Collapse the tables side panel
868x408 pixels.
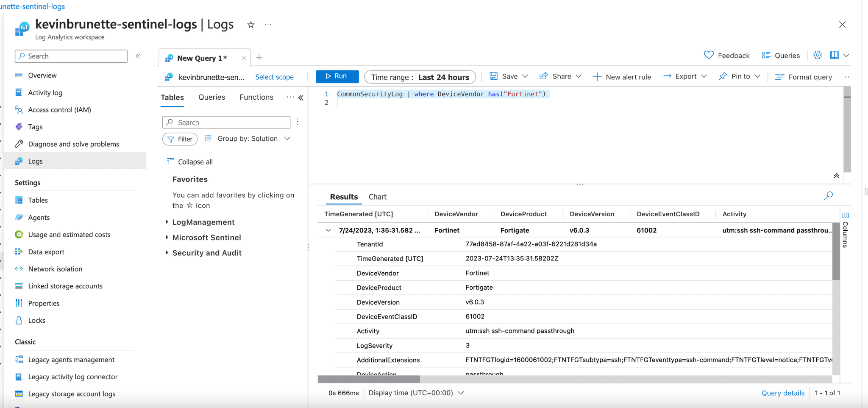301,98
